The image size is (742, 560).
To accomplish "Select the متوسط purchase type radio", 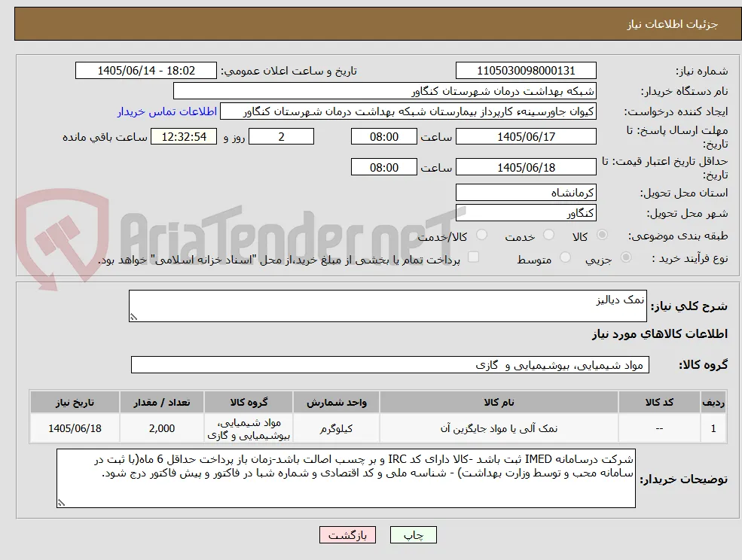I will [565, 257].
